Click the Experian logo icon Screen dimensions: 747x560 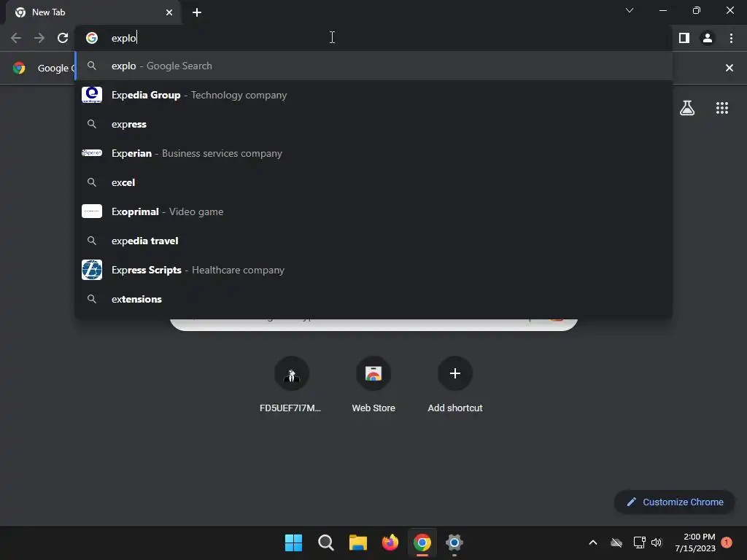click(x=92, y=153)
